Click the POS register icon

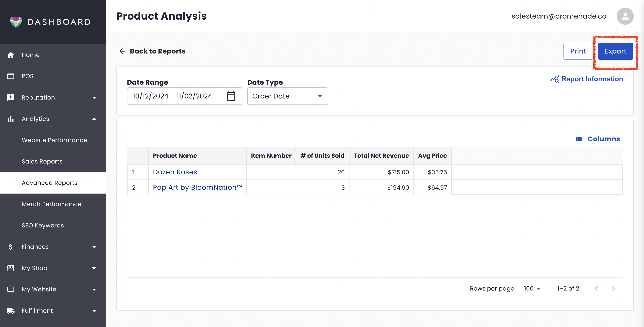10,76
